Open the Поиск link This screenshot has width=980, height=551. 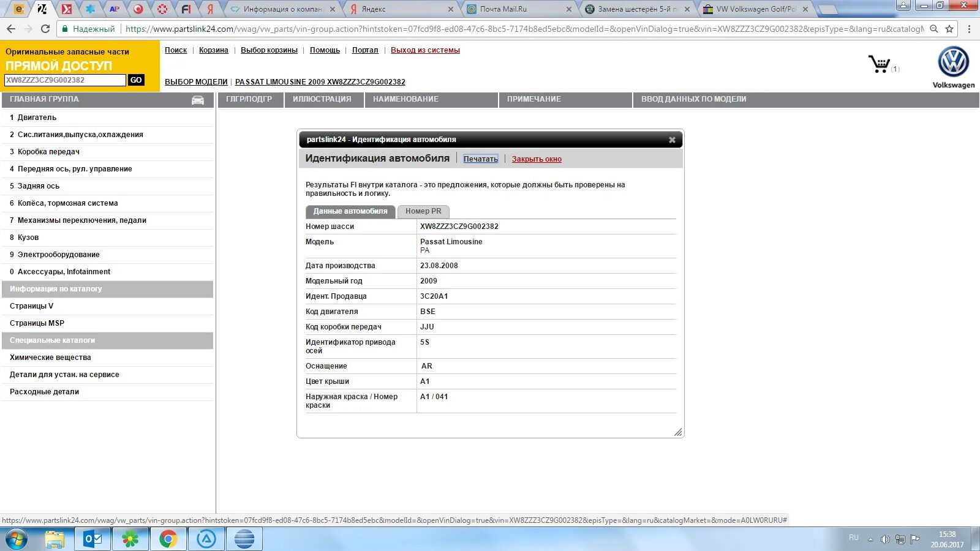click(x=176, y=50)
